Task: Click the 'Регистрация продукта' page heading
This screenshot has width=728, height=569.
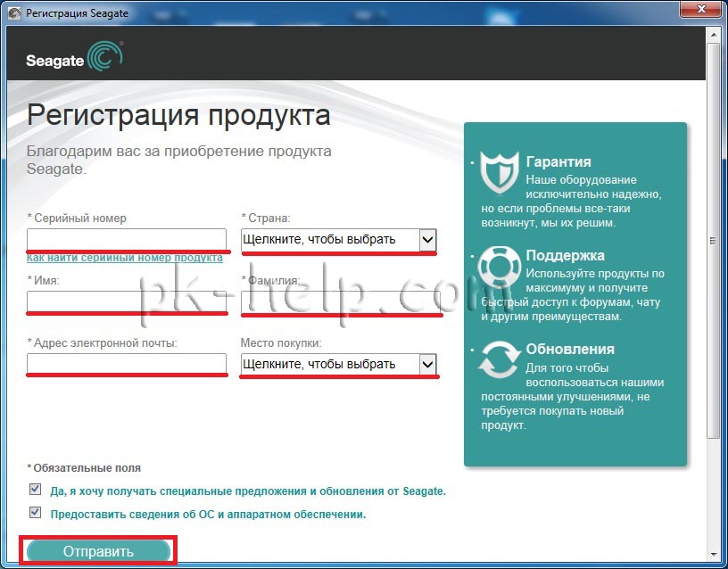Action: click(178, 116)
